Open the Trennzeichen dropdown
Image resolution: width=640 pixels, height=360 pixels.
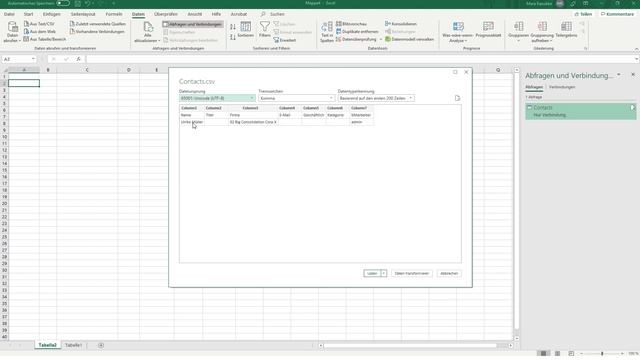296,98
